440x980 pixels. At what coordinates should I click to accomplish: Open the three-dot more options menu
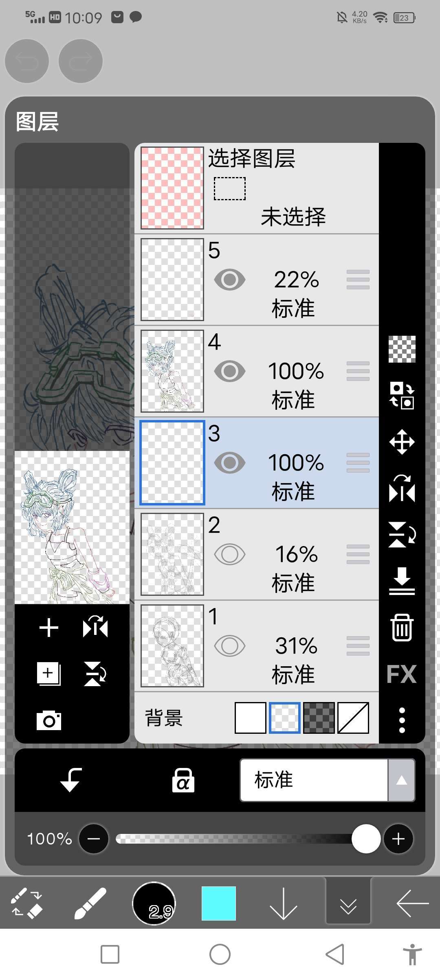(x=402, y=720)
